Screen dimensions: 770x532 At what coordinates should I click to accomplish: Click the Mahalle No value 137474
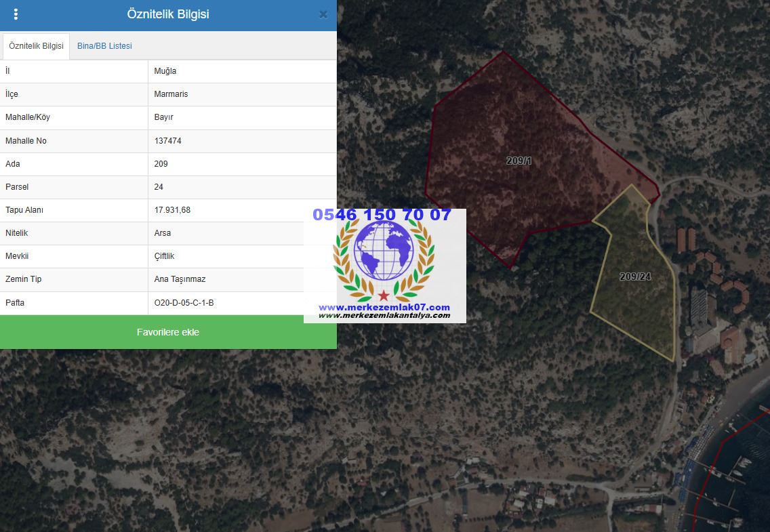(167, 141)
